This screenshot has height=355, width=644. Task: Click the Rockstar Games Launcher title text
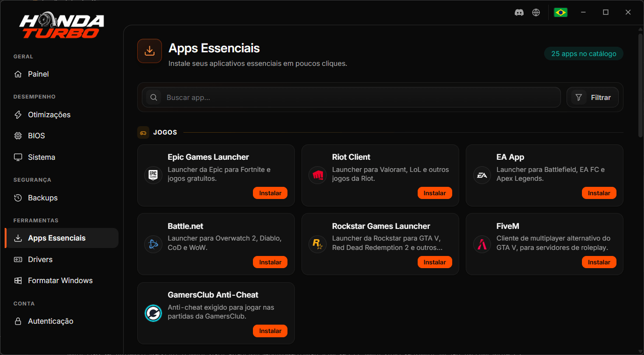point(381,226)
